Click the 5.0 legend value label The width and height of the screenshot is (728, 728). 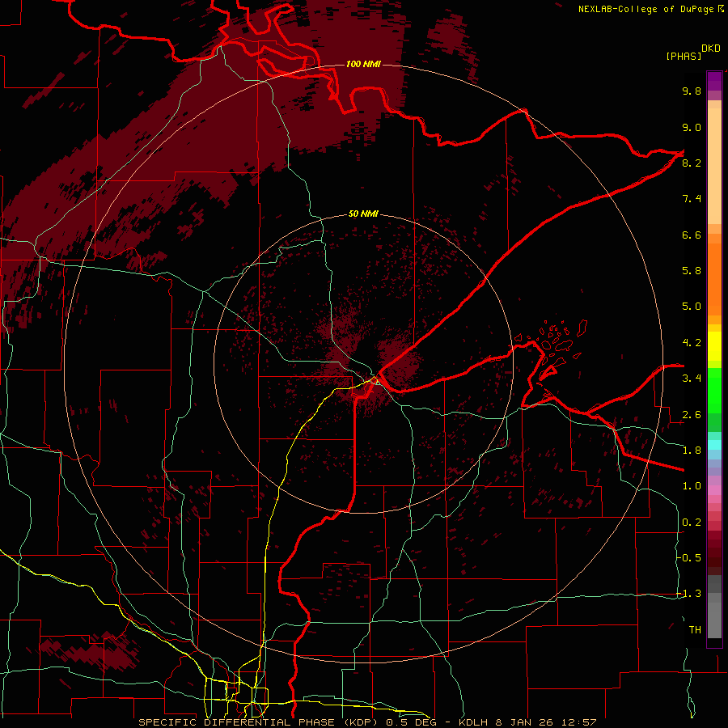coord(692,307)
